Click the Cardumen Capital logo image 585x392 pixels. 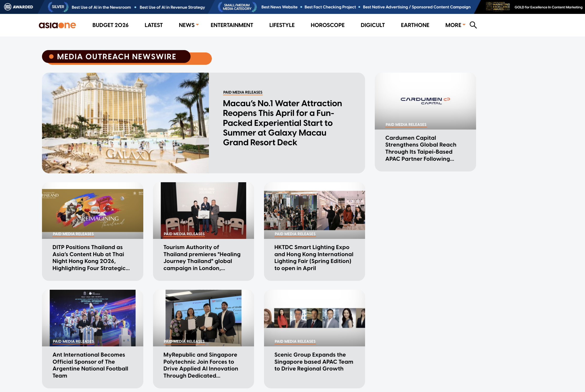425,101
